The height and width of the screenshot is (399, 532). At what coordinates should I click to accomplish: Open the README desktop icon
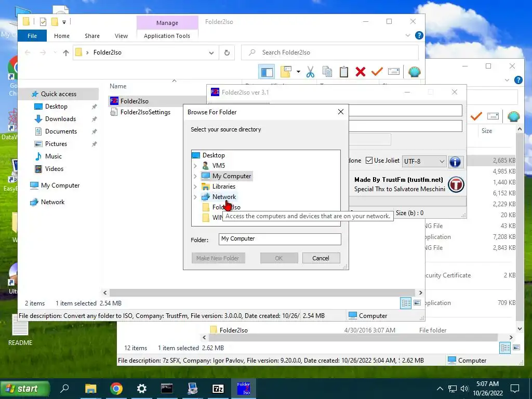tap(20, 330)
